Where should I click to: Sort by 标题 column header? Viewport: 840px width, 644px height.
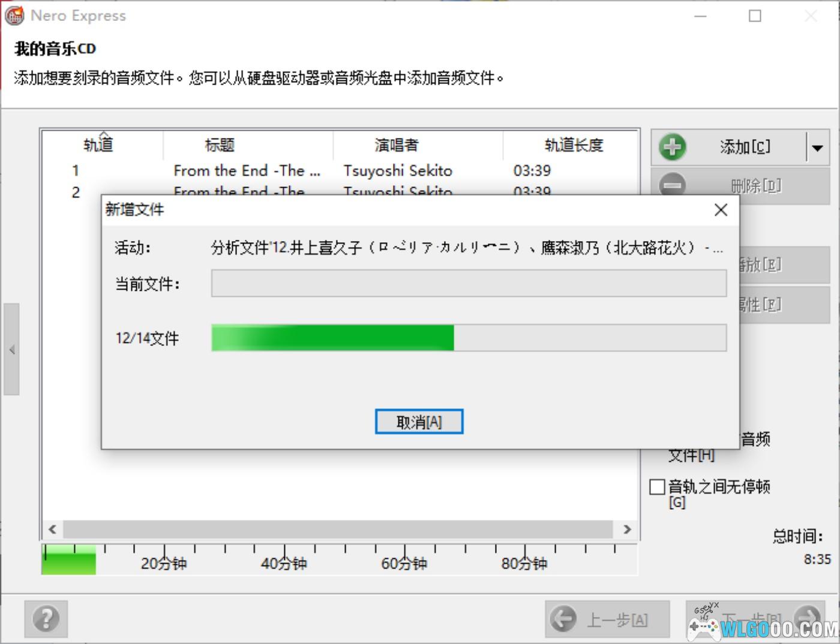[220, 145]
